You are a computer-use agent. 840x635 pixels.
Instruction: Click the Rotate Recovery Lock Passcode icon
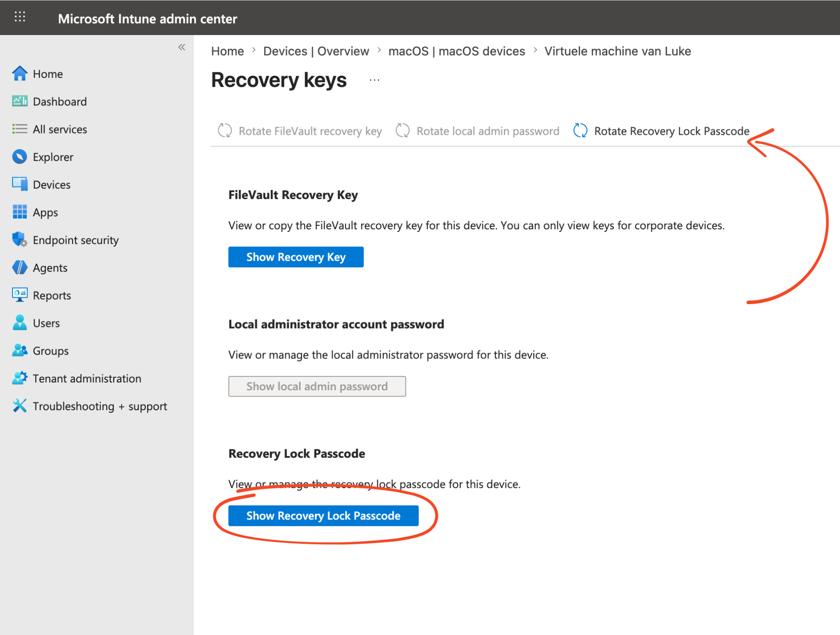click(581, 130)
